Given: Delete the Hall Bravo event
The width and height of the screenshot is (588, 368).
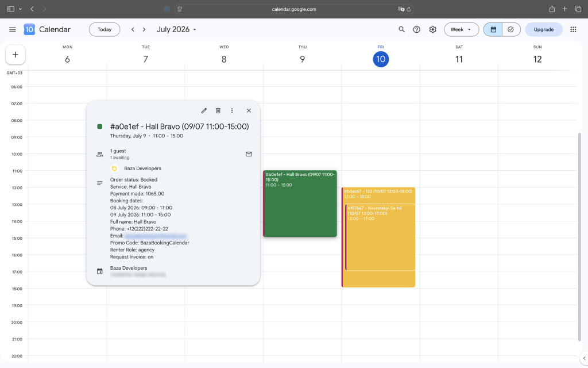Looking at the screenshot, I should [218, 110].
